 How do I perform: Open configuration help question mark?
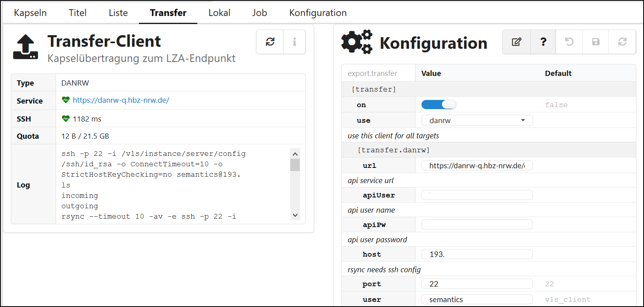click(543, 42)
